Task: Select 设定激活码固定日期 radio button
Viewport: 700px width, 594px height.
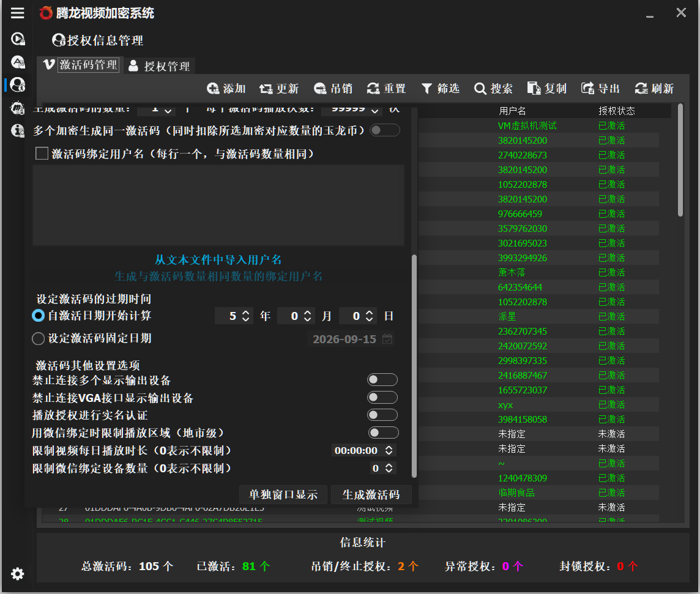Action: [x=39, y=338]
